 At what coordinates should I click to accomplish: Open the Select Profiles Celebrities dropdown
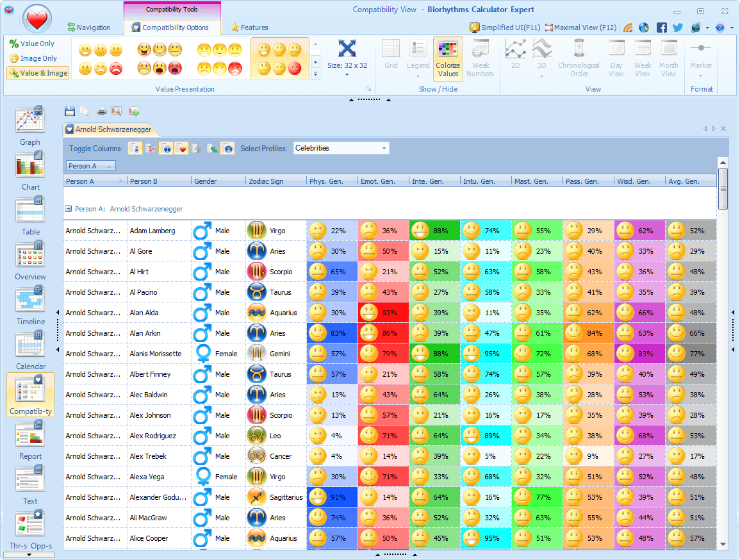pos(341,148)
